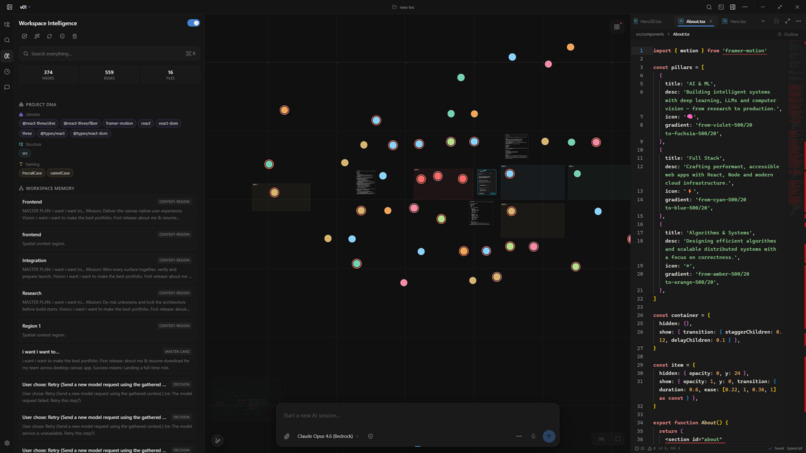Focus the Start a new AI session input
The width and height of the screenshot is (806, 453).
click(417, 415)
